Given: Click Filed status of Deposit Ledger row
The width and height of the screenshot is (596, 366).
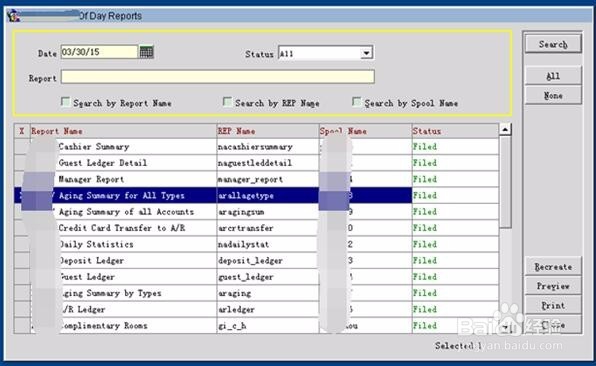Looking at the screenshot, I should click(x=455, y=261).
